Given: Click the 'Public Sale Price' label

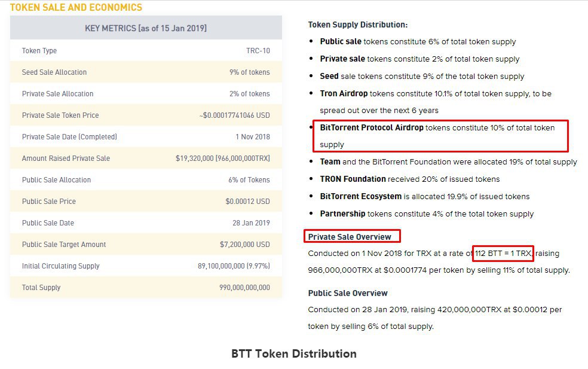Looking at the screenshot, I should (49, 201).
